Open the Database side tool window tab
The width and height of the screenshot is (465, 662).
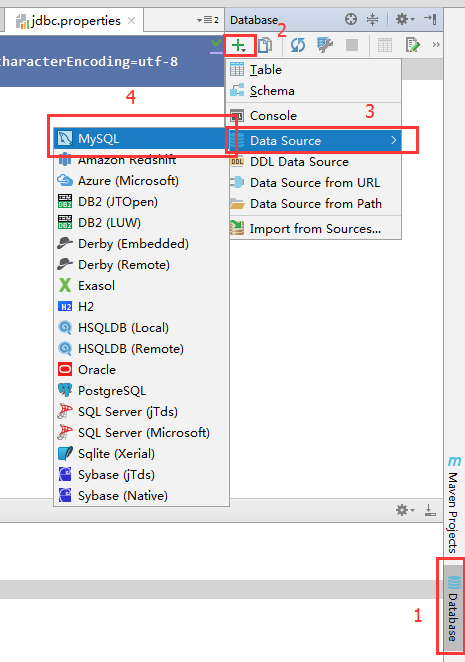click(454, 608)
